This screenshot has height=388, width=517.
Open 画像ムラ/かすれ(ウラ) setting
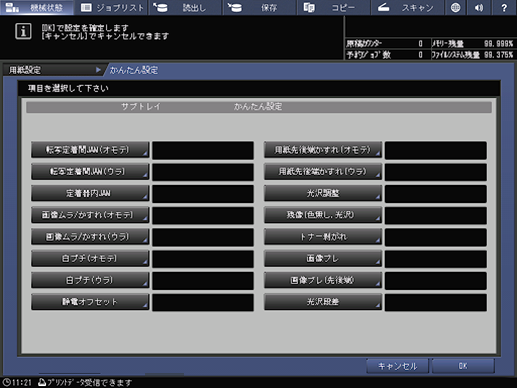[x=90, y=237]
